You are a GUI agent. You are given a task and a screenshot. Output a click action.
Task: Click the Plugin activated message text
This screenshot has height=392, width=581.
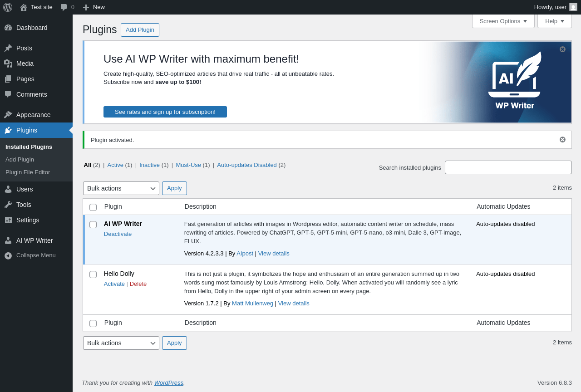click(x=113, y=140)
